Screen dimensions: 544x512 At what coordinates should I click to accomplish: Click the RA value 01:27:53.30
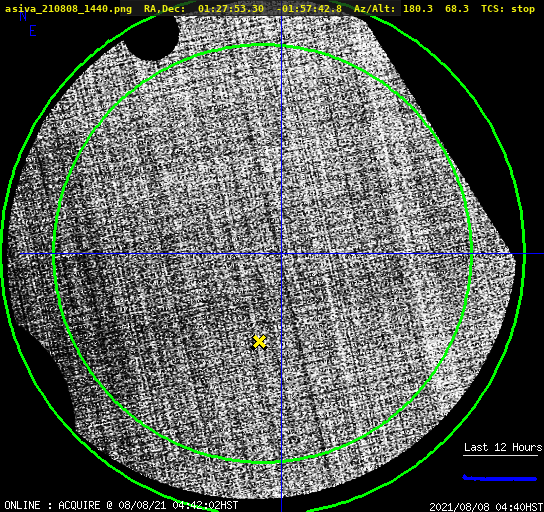[231, 9]
